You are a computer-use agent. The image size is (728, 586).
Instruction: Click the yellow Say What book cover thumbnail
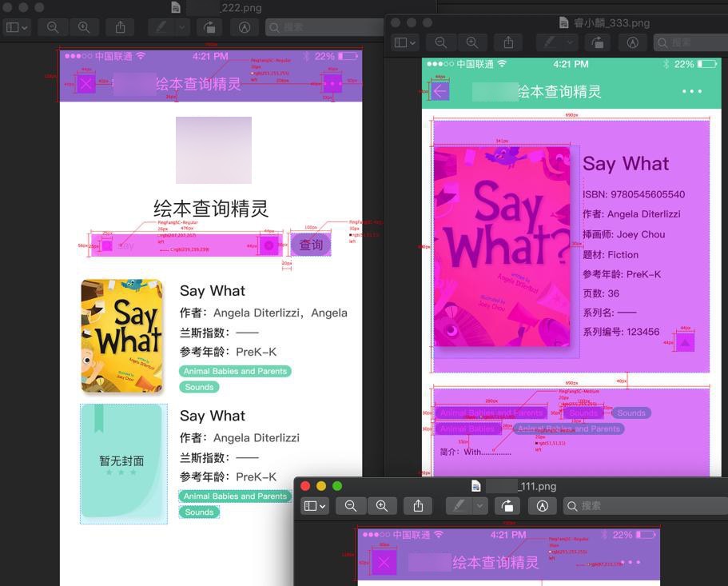tap(121, 337)
